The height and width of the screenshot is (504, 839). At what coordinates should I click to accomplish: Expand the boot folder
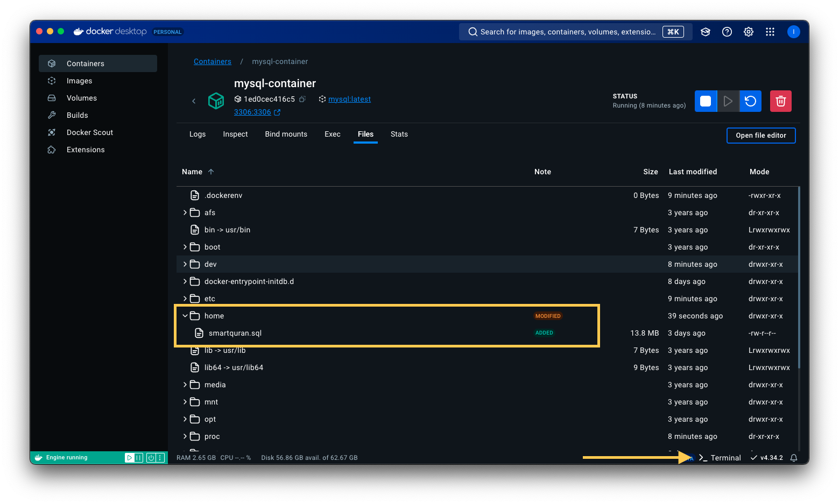coord(185,247)
